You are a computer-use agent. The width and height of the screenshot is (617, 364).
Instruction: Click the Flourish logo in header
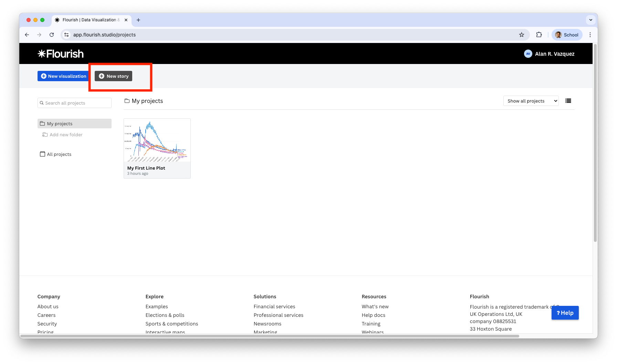[61, 54]
